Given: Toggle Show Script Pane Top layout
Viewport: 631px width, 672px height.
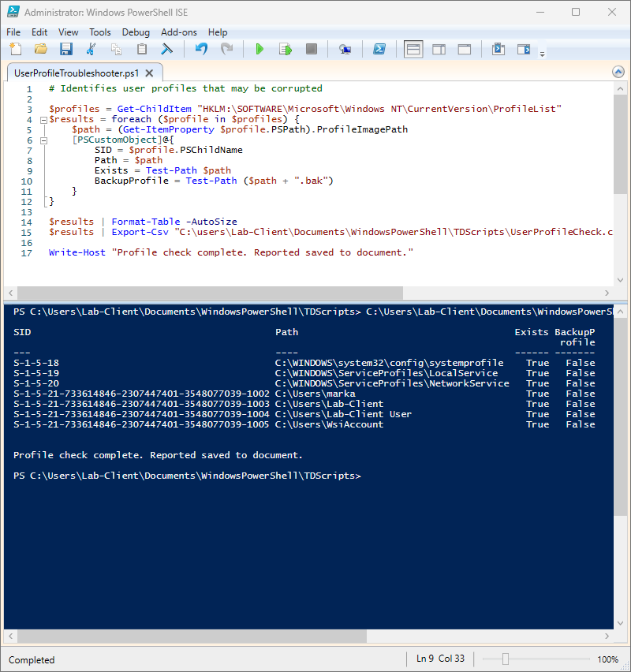Looking at the screenshot, I should pyautogui.click(x=413, y=48).
